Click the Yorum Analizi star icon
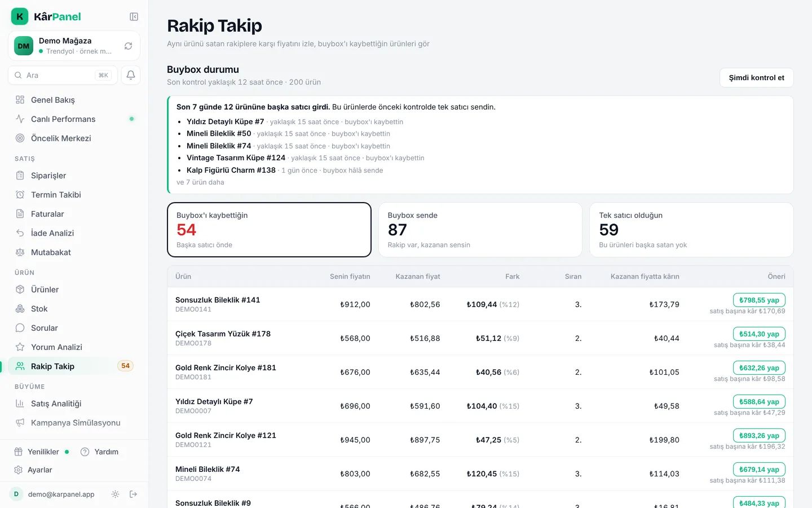Image resolution: width=812 pixels, height=508 pixels. click(20, 347)
